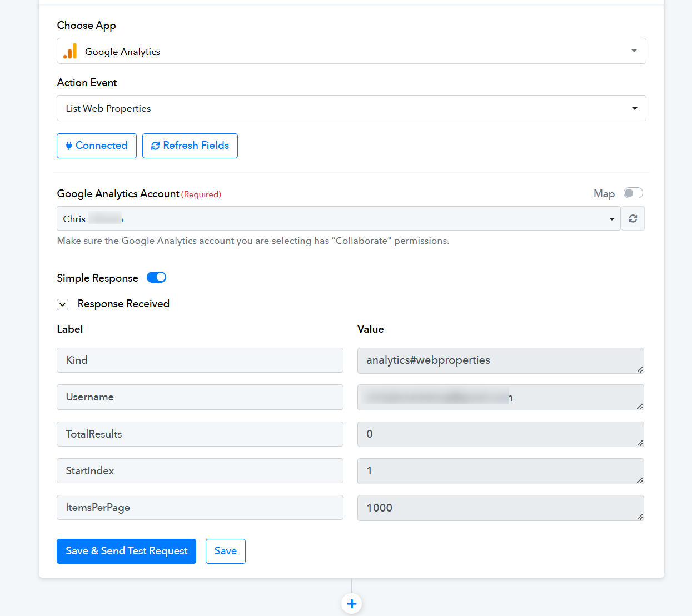Viewport: 692px width, 616px height.
Task: Turn off the Simple Response toggle
Action: [x=156, y=277]
